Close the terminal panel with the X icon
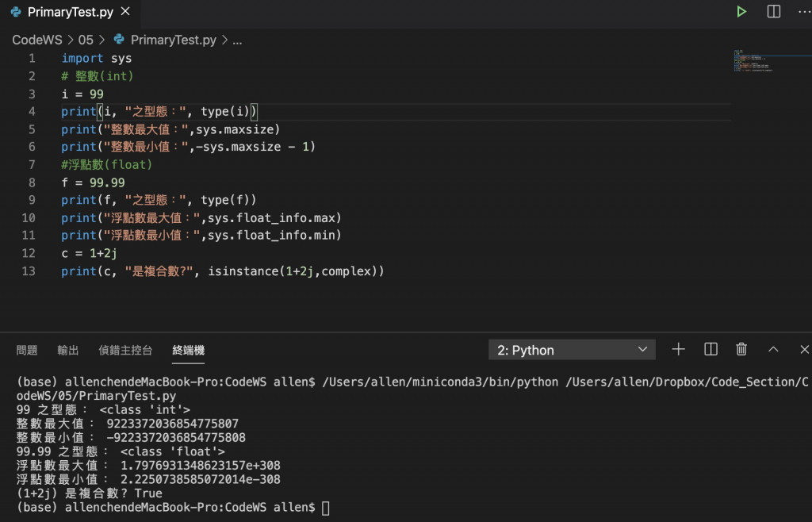Screen dimensions: 812x522 (x=804, y=350)
